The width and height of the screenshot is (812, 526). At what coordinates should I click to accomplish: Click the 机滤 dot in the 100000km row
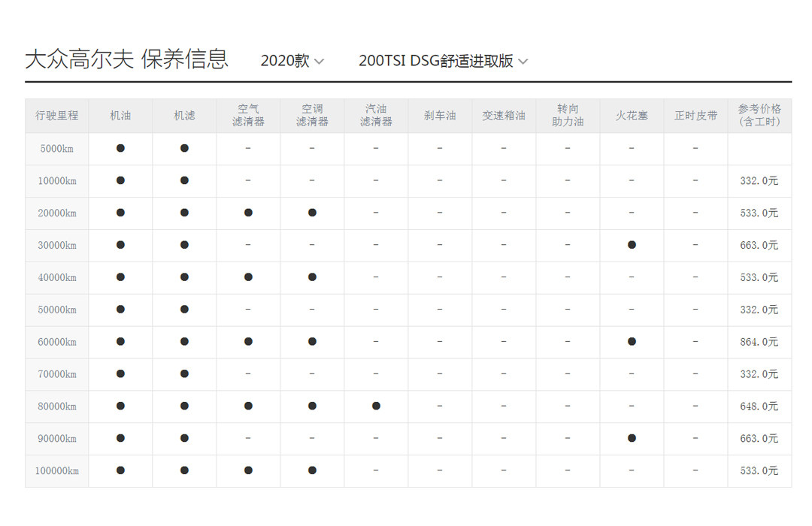pos(184,470)
